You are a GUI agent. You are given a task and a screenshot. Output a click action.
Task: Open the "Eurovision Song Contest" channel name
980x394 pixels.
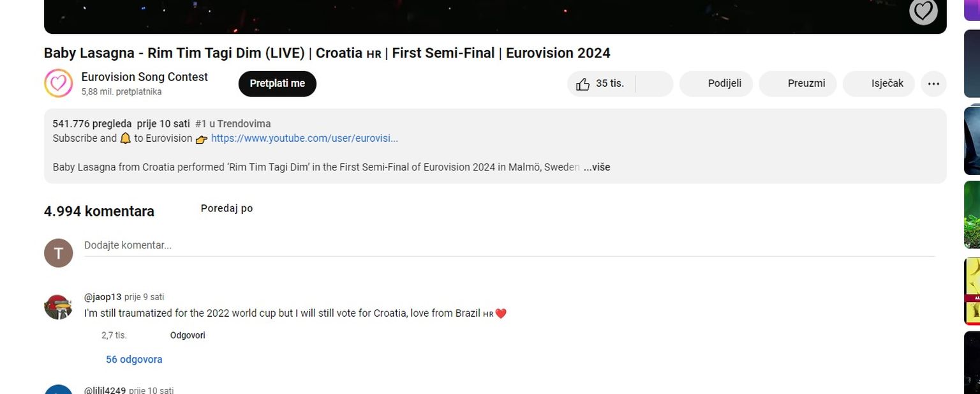(144, 77)
